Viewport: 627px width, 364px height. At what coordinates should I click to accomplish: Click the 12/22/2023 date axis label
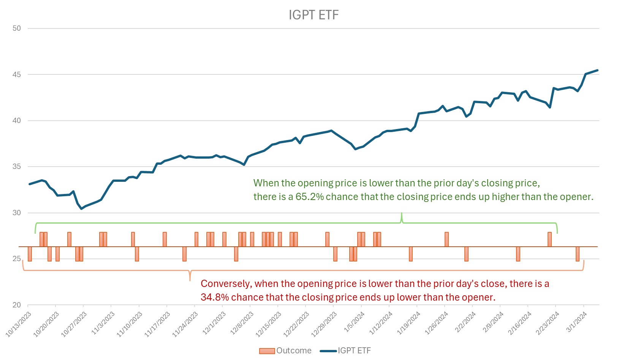coord(296,324)
